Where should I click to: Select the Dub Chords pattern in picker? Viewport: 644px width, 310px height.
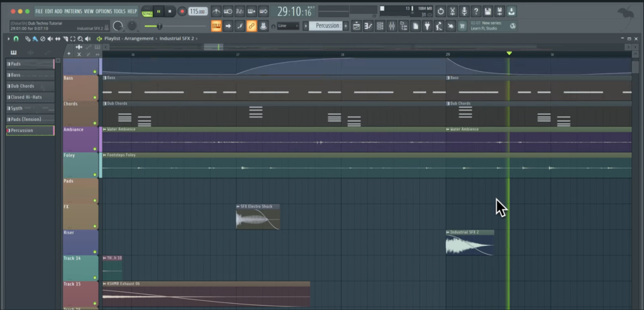click(x=30, y=86)
